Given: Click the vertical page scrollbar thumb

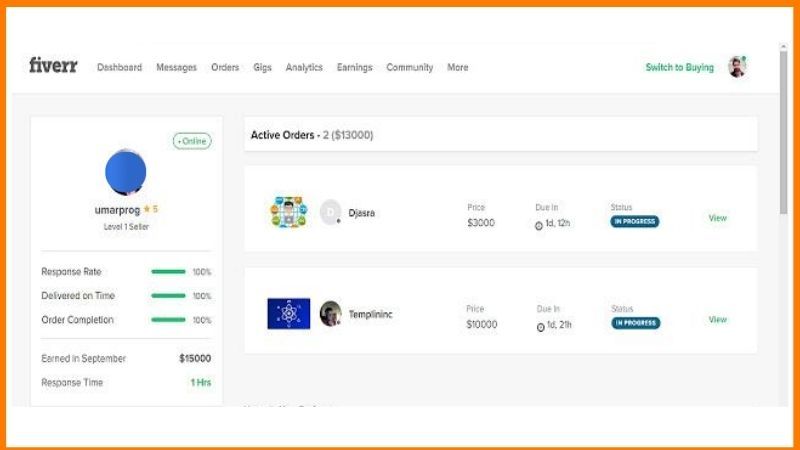Looking at the screenshot, I should [x=783, y=133].
